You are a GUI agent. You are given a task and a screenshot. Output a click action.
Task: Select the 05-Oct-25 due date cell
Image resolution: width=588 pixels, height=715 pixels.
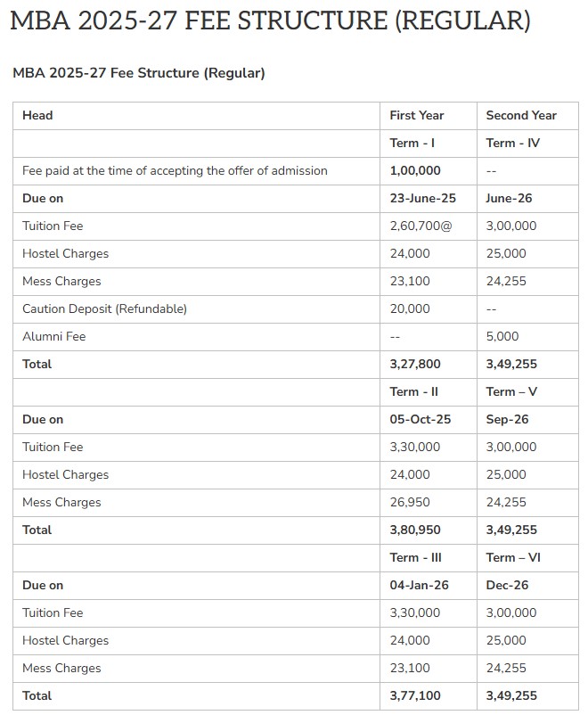(421, 419)
